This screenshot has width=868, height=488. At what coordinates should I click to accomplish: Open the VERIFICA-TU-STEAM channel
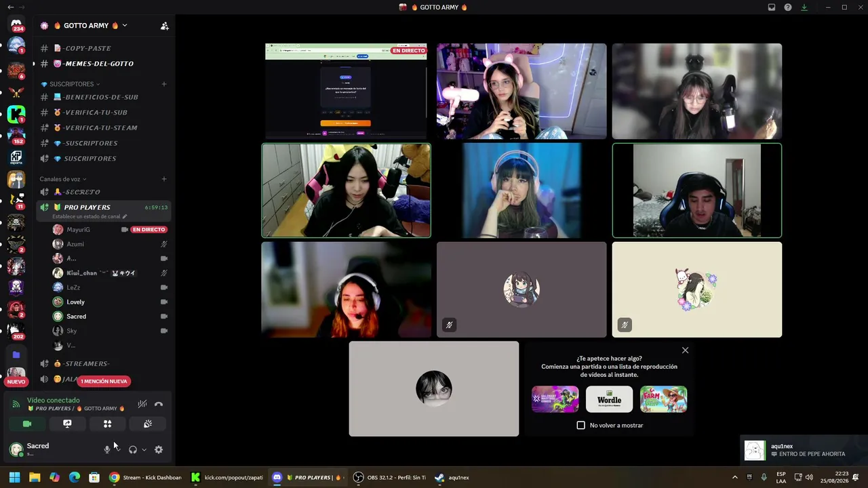tap(103, 127)
